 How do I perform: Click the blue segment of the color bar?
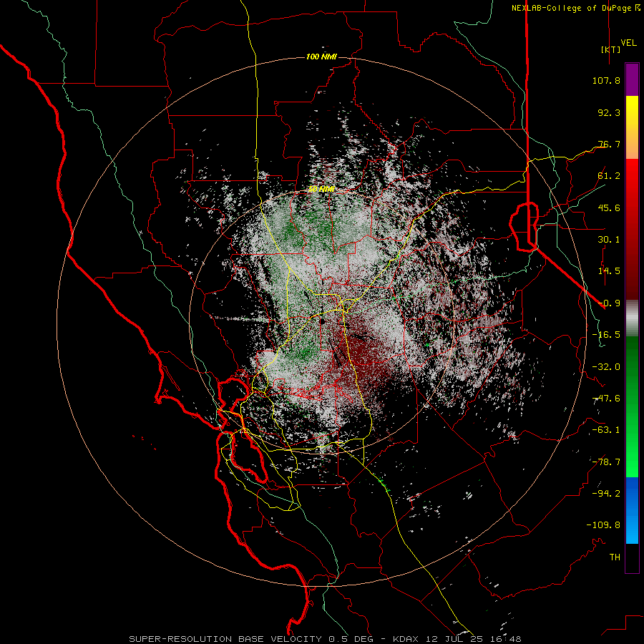click(x=632, y=510)
